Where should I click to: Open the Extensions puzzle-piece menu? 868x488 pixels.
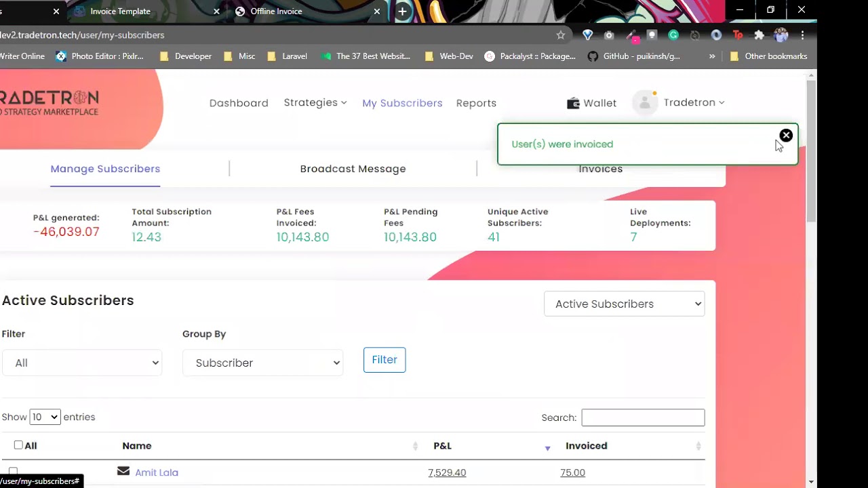coord(759,35)
